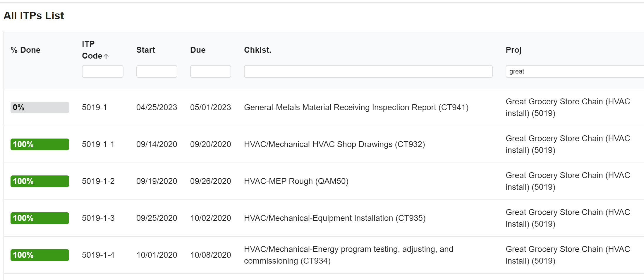Focus the ITP Code filter field
Screen dimensions: 644x280
102,71
